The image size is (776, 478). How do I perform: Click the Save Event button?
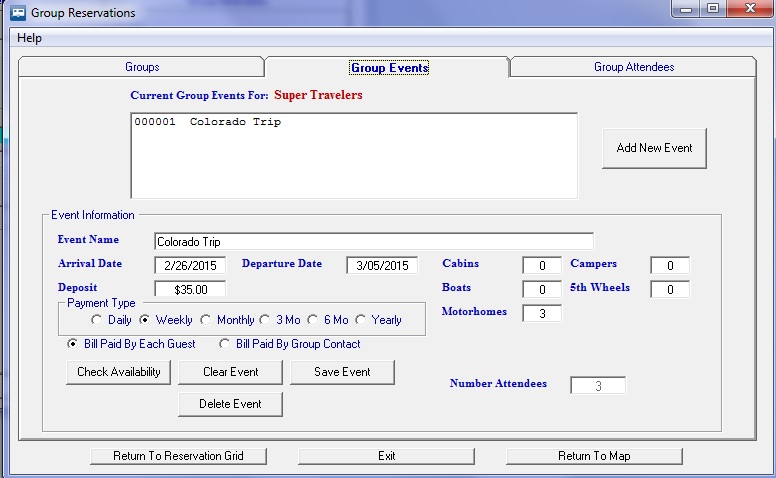pyautogui.click(x=342, y=372)
